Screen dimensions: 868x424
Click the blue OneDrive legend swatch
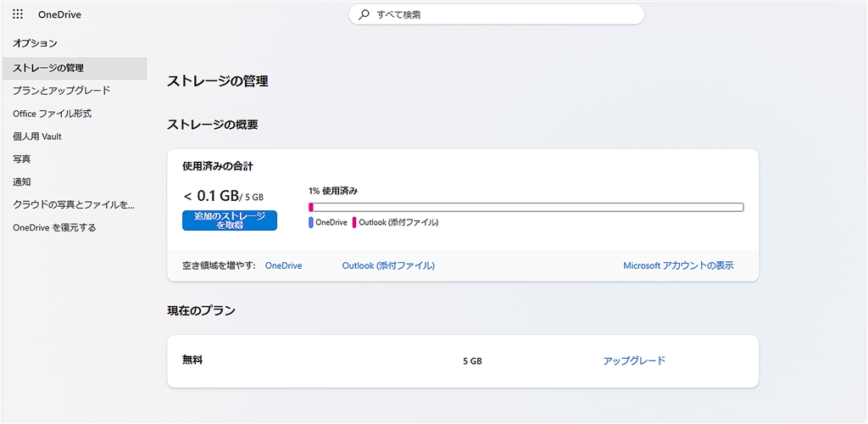click(311, 222)
